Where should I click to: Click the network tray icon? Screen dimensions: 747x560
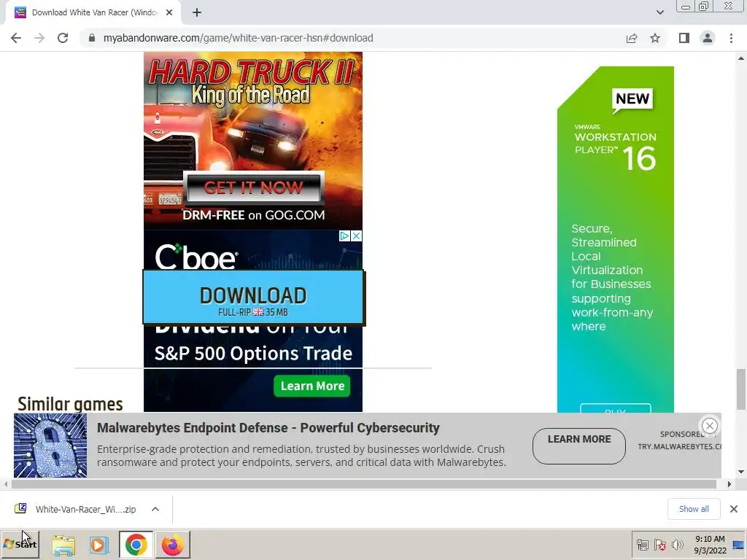(x=643, y=545)
